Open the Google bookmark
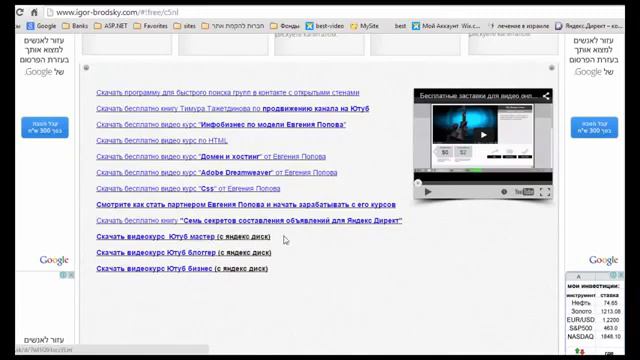 [41, 26]
